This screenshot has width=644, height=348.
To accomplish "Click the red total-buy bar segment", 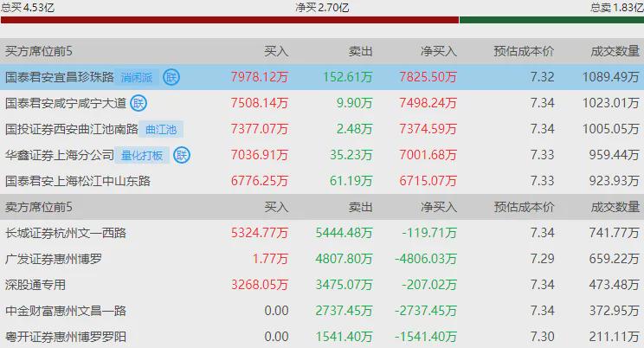I will click(x=229, y=20).
